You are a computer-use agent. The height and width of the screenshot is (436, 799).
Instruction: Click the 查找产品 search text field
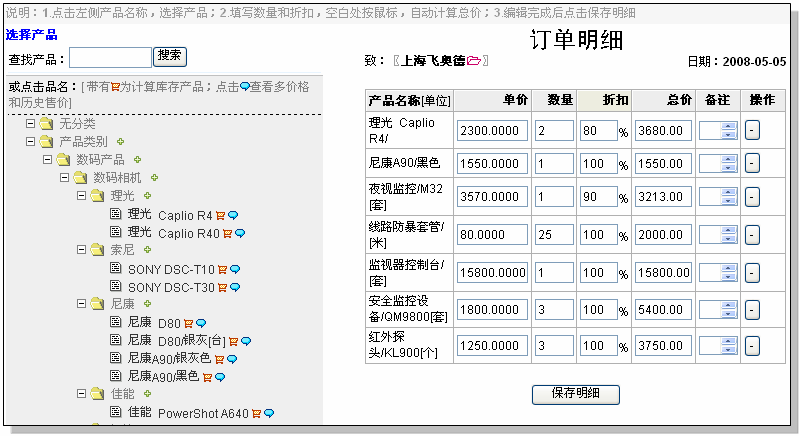[x=110, y=57]
